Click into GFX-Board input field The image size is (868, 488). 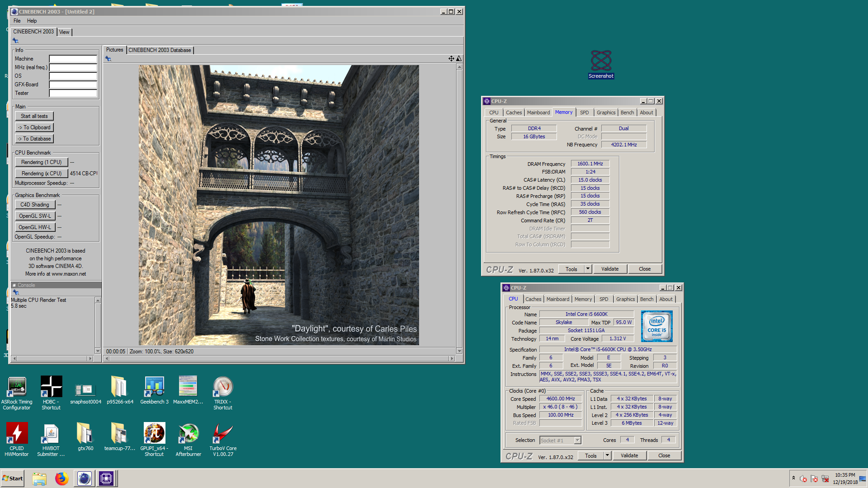(x=73, y=84)
